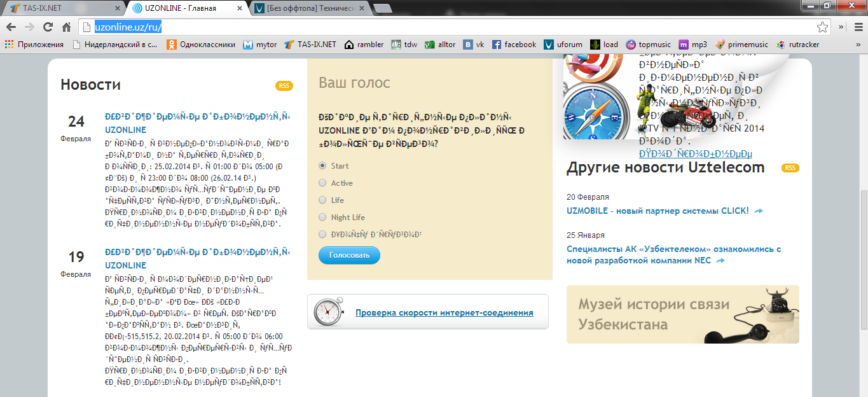The image size is (868, 397).
Task: Click the page vertical scrollbar thumb
Action: pyautogui.click(x=863, y=260)
